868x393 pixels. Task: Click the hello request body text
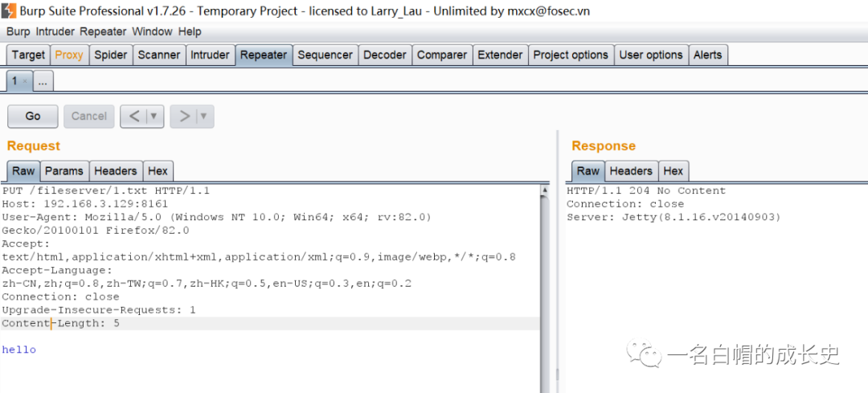coord(18,350)
